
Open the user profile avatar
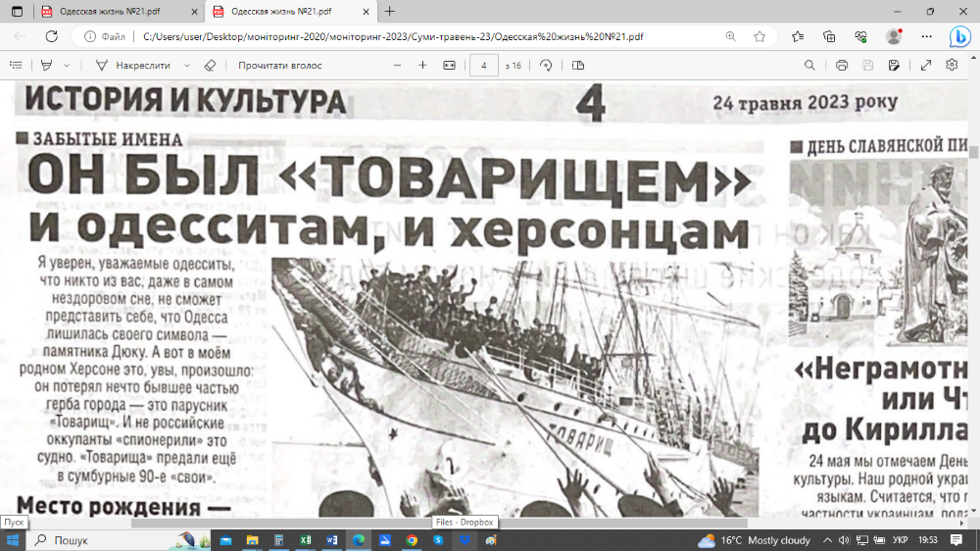(x=894, y=36)
